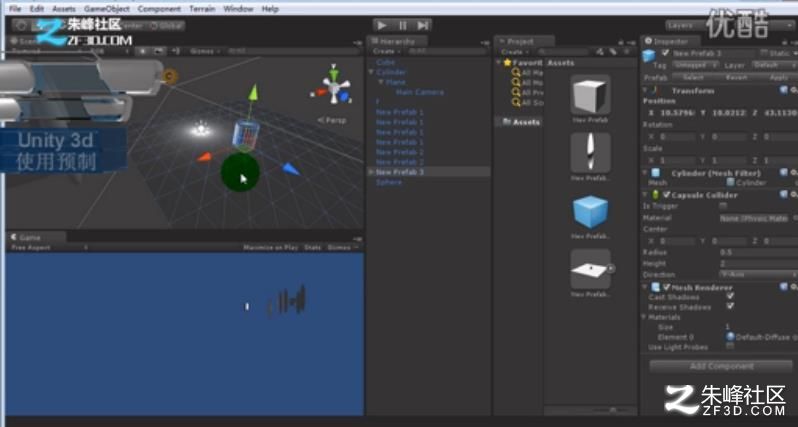Click the Step frame button
The image size is (798, 427).
[422, 25]
